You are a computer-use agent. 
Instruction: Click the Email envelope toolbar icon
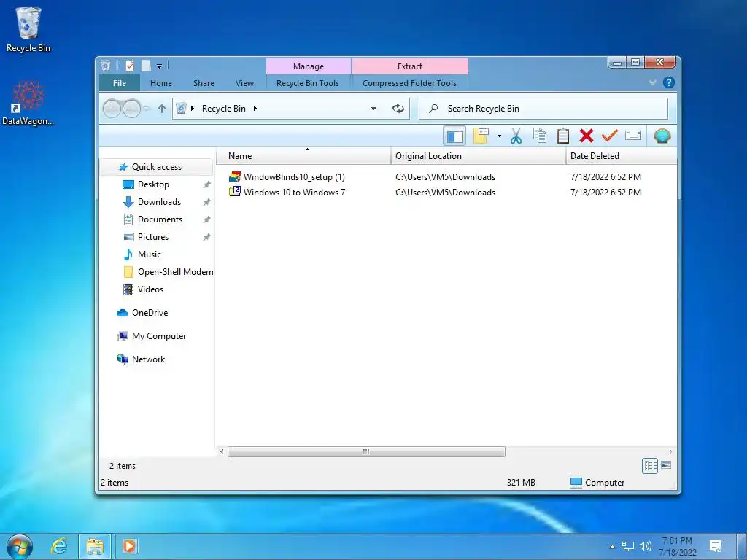point(632,136)
